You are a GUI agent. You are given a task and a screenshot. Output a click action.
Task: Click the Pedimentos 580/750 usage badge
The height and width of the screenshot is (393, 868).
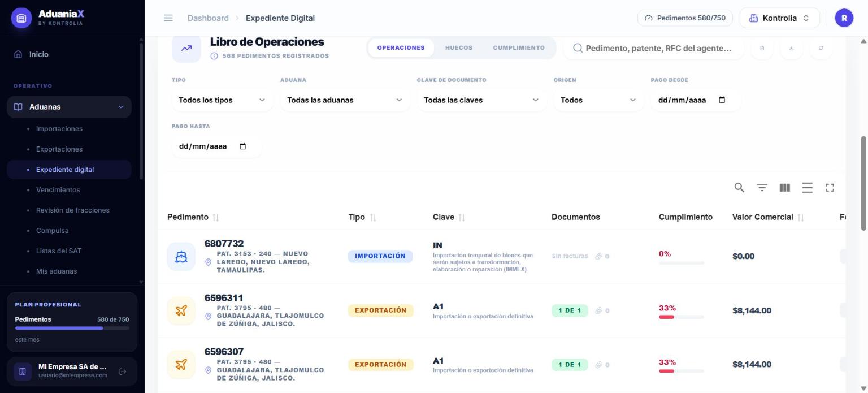pyautogui.click(x=685, y=18)
